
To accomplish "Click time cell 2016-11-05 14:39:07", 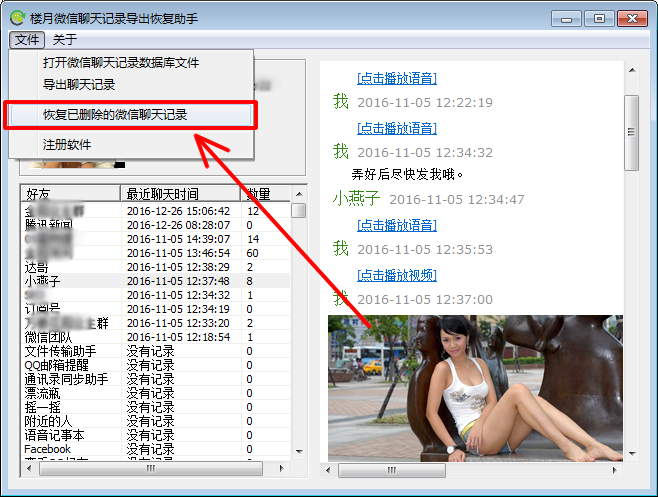I will point(179,239).
